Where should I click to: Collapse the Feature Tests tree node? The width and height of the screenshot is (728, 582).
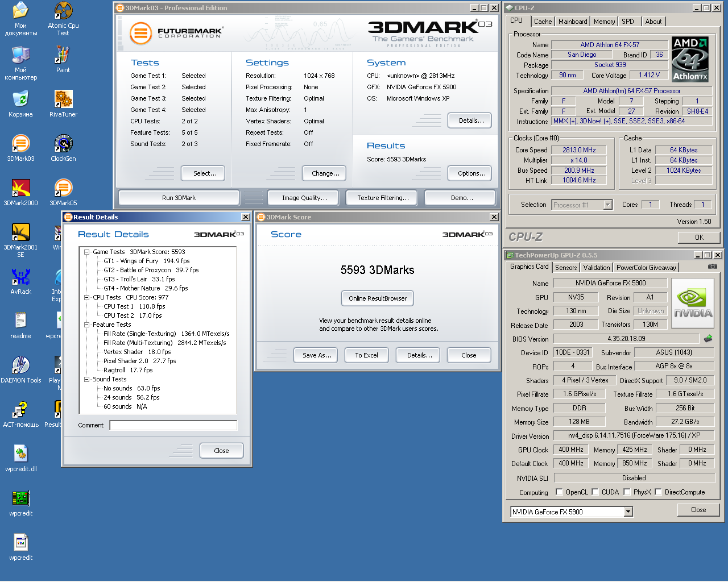(87, 325)
